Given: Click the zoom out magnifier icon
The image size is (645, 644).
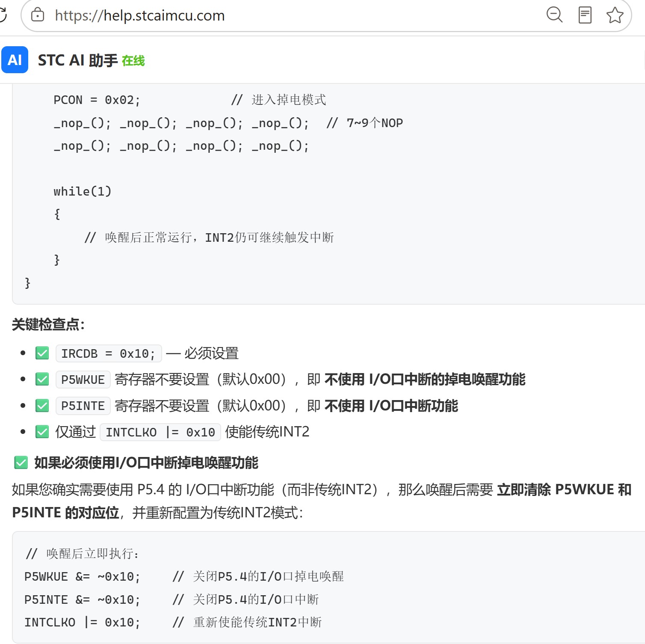Looking at the screenshot, I should 554,15.
